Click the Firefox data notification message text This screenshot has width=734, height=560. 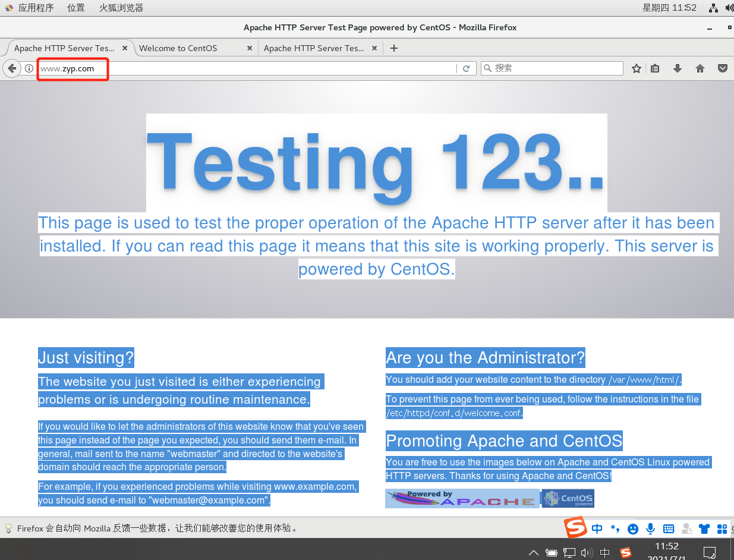[157, 528]
